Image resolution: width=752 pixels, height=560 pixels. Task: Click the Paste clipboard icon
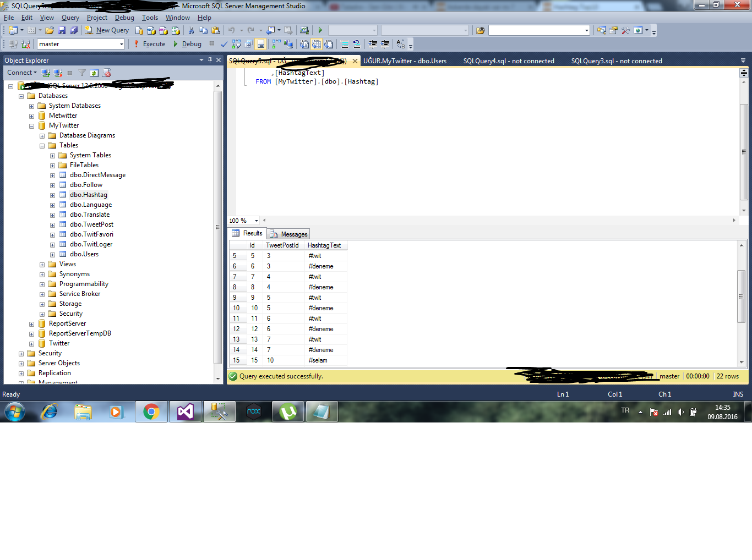coord(216,30)
